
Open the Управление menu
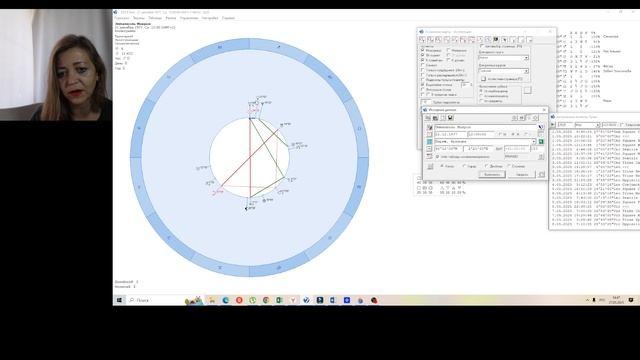[189, 18]
